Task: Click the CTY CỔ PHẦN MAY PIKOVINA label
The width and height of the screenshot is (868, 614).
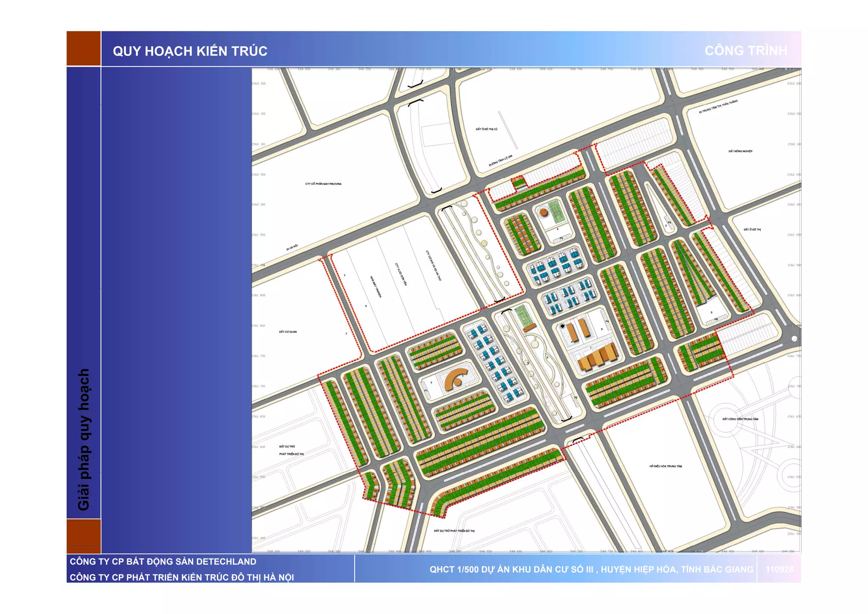Action: (x=323, y=184)
